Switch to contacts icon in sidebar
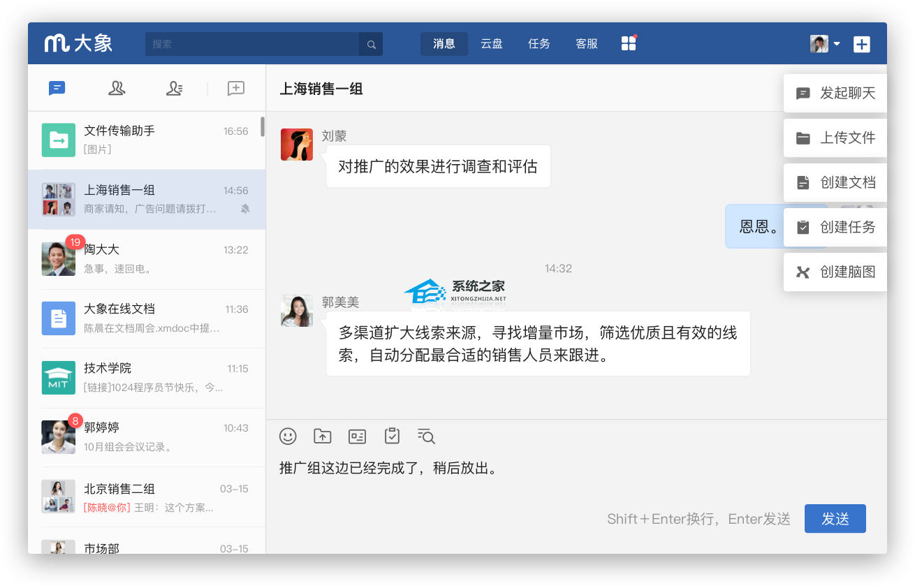915x588 pixels. pos(117,88)
